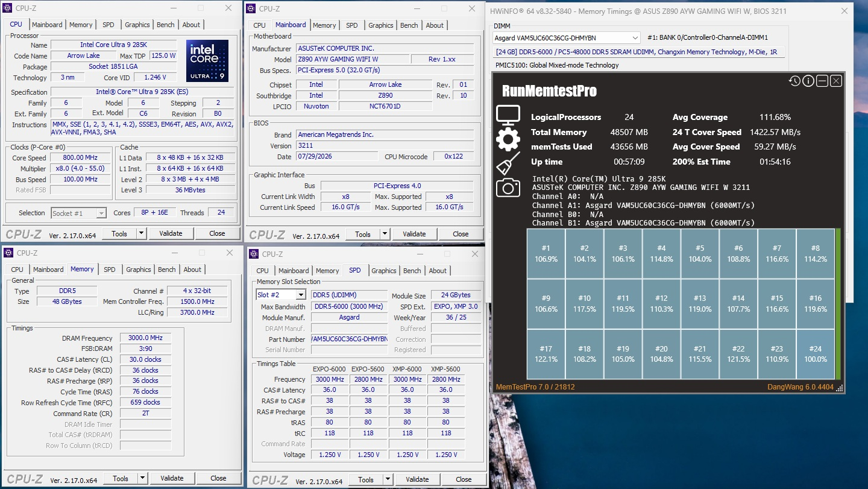868x489 pixels.
Task: Click the monitor icon in RunMemtestPro
Action: [x=508, y=115]
